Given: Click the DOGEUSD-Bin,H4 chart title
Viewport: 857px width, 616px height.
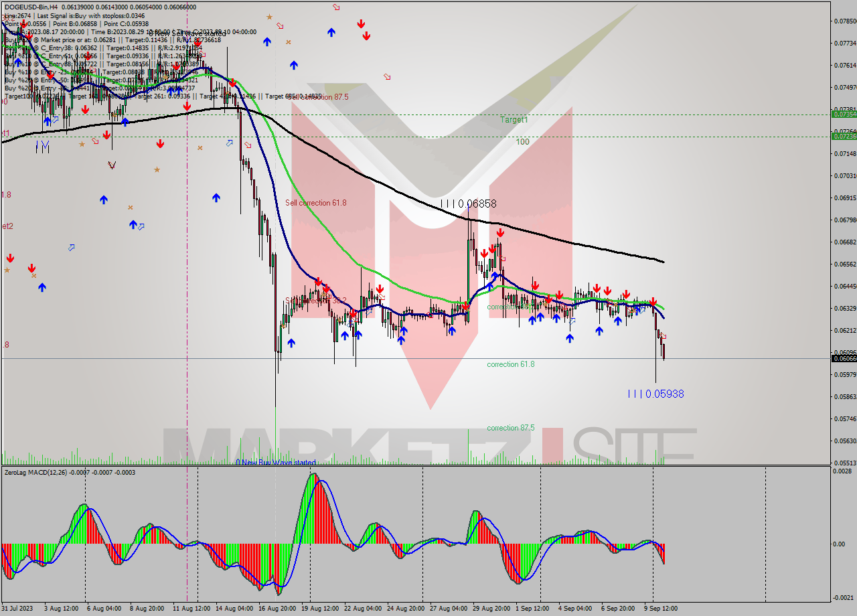Looking at the screenshot, I should pos(29,7).
